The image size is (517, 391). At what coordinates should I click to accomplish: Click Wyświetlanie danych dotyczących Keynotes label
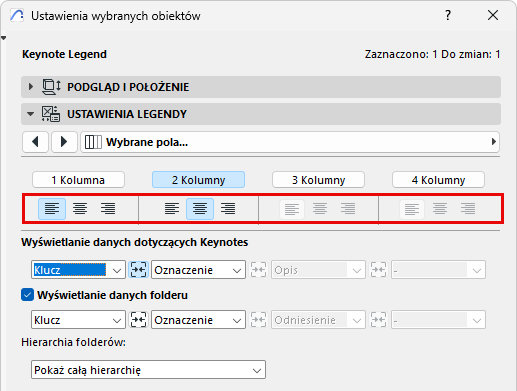(x=135, y=242)
